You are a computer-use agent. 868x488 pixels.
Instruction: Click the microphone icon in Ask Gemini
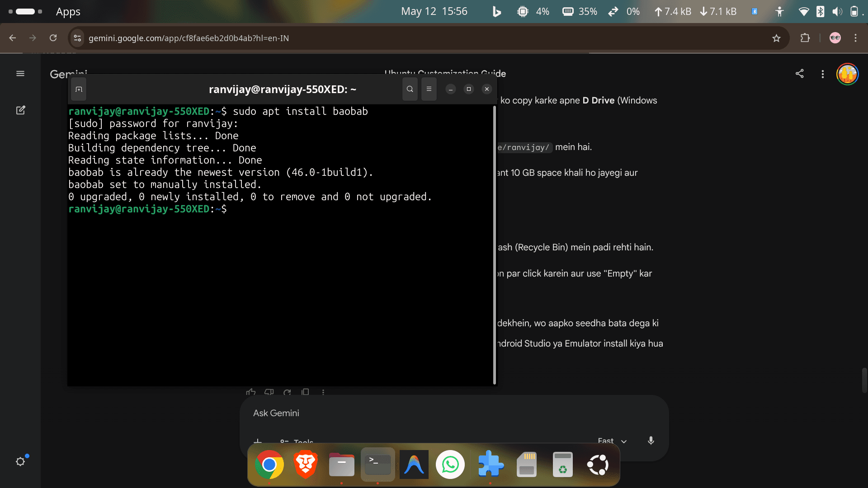(651, 441)
